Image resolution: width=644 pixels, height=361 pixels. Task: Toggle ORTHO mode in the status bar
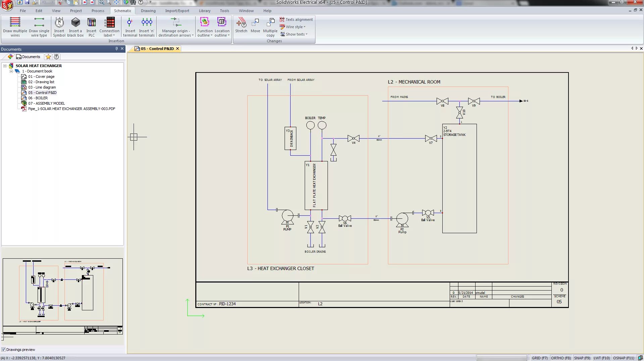click(560, 358)
